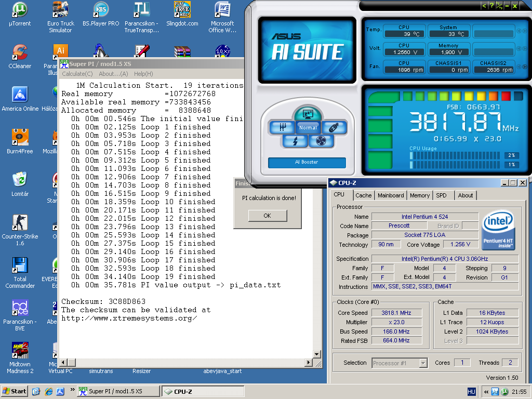Screen dimensions: 532x399
Task: Click the Intel Pentium 4 524 name field
Action: tap(424, 217)
